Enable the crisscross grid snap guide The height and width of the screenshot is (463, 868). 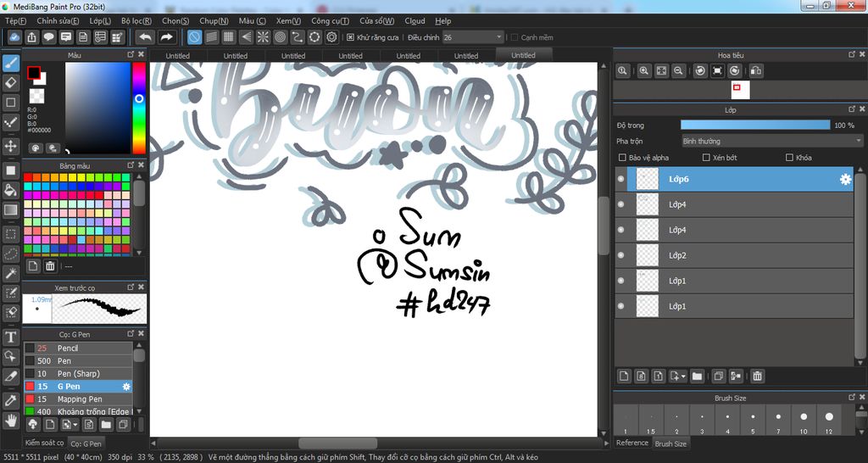(229, 37)
